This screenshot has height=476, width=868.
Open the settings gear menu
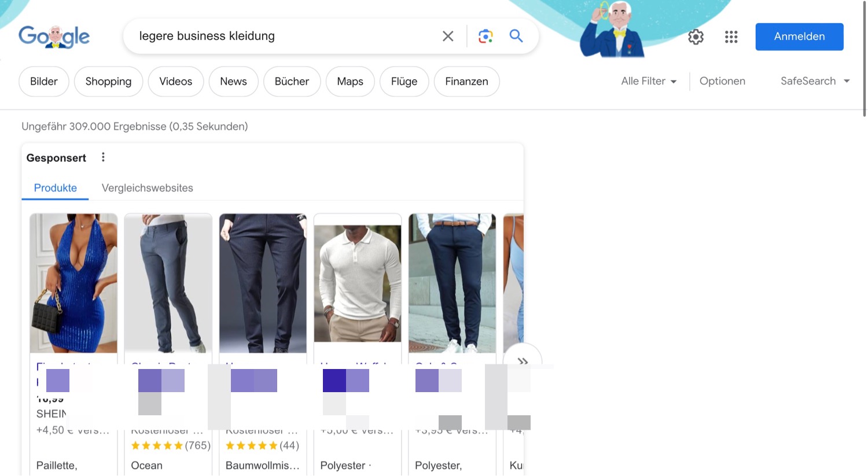point(696,37)
